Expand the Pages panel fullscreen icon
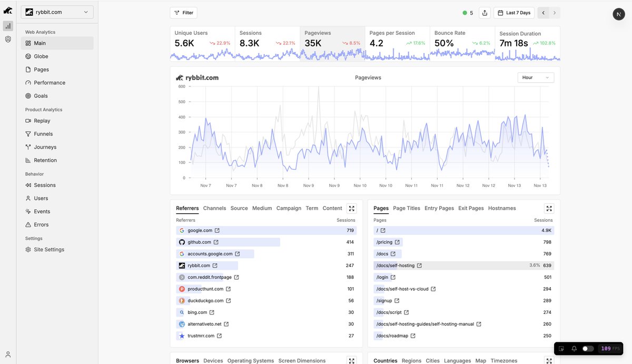The height and width of the screenshot is (364, 632). [549, 209]
